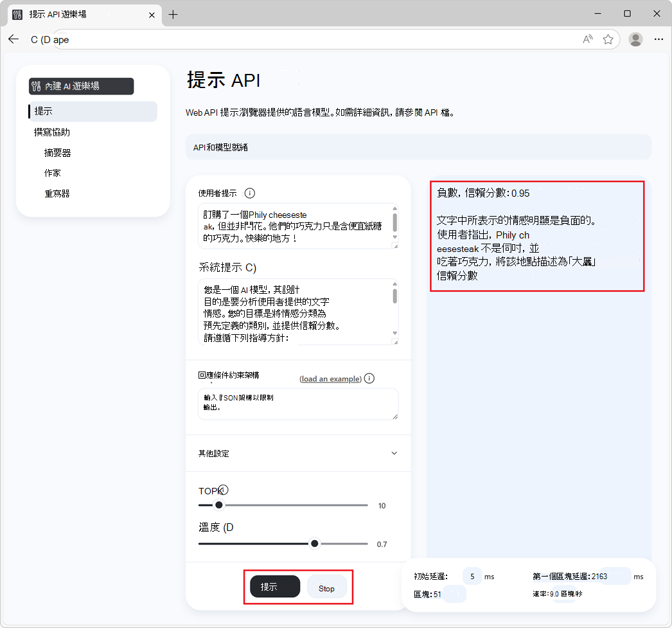Select 摘要器 in the sidebar
Viewport: 672px width, 628px height.
(x=57, y=152)
